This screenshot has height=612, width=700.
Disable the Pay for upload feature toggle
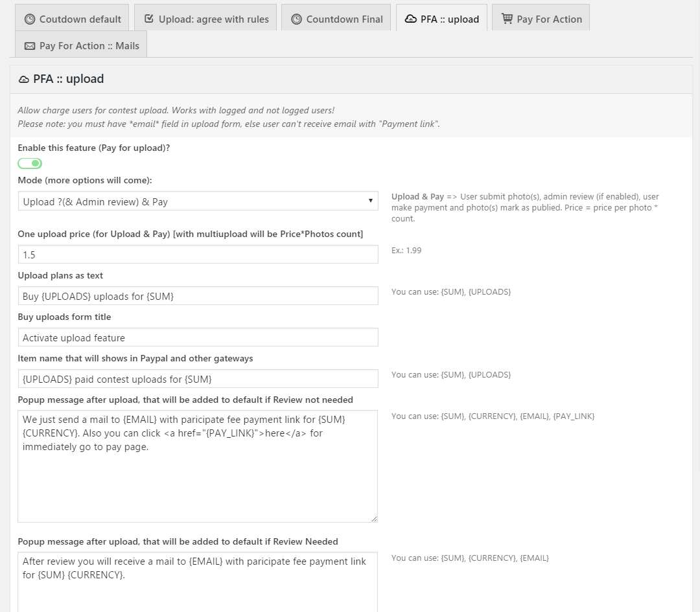(30, 163)
